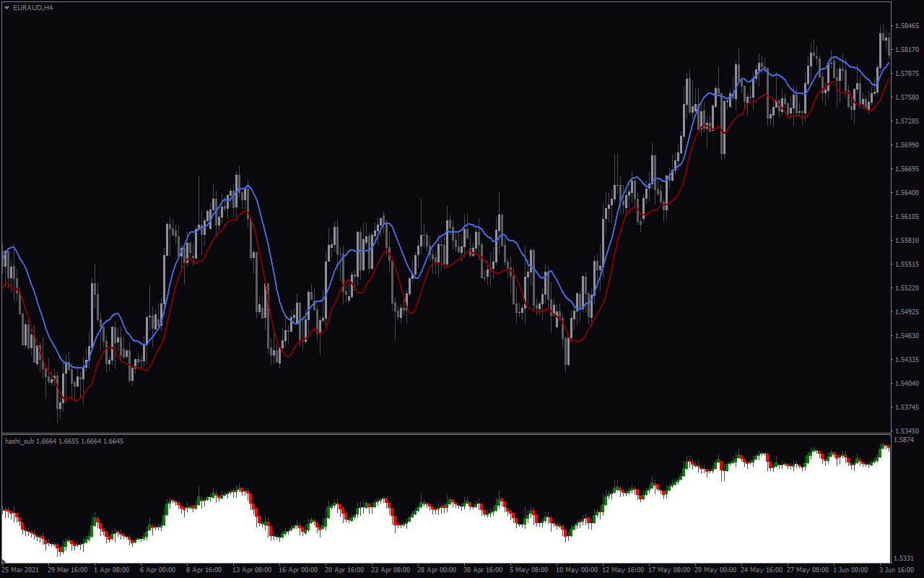Select the 20 Apr 16:00 time label
Image resolution: width=924 pixels, height=578 pixels.
[x=344, y=570]
